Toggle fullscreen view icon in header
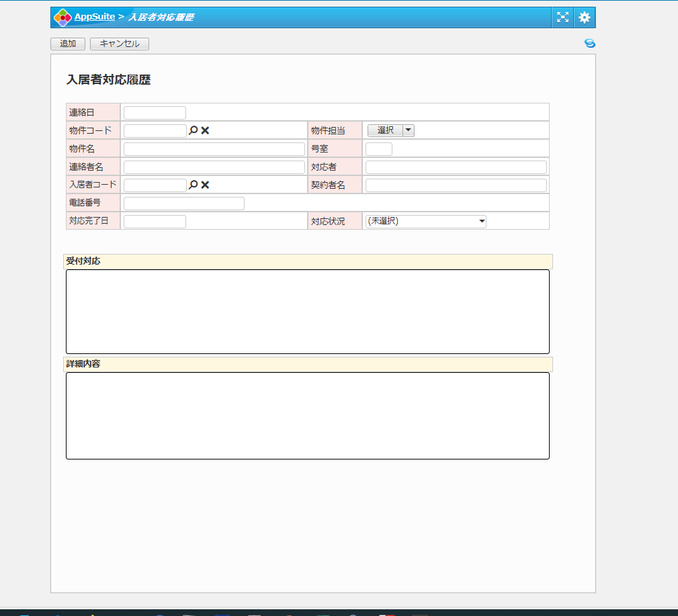 click(562, 17)
